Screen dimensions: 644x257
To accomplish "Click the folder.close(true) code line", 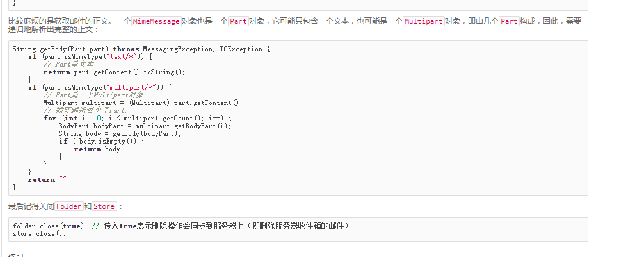I will point(181,226).
